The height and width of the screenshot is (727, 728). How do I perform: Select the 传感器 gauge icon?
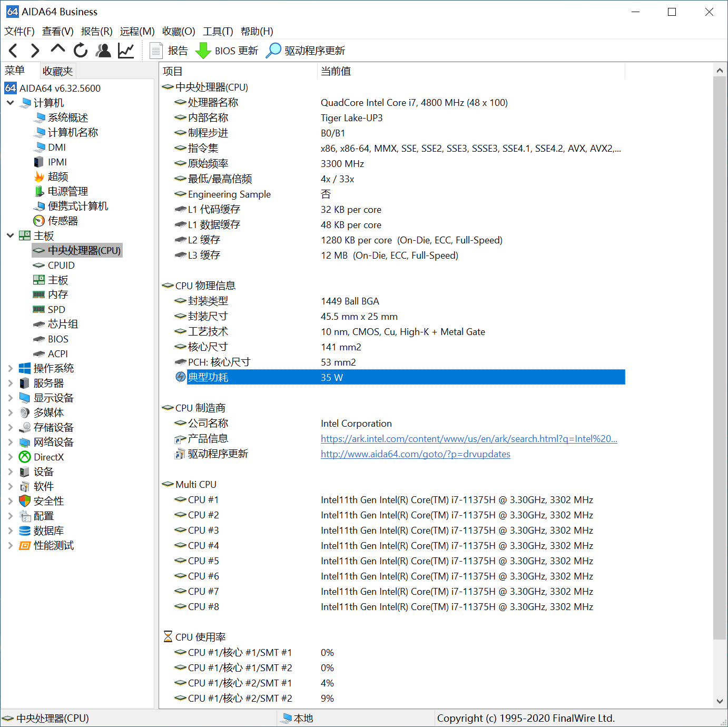pyautogui.click(x=39, y=221)
